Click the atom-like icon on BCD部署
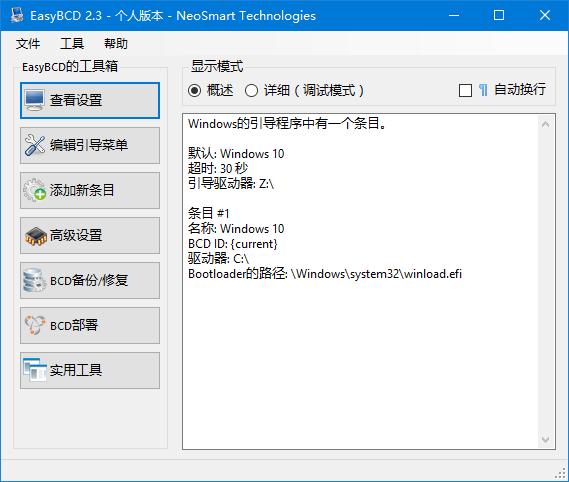The width and height of the screenshot is (569, 482). [35, 325]
